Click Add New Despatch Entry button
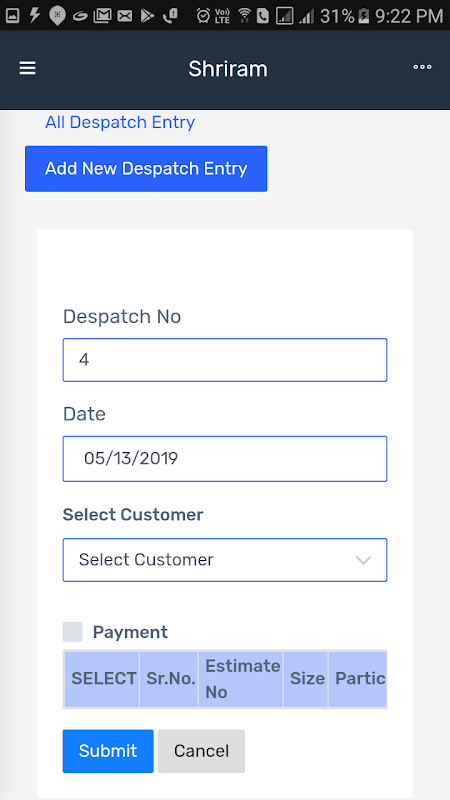 tap(146, 169)
